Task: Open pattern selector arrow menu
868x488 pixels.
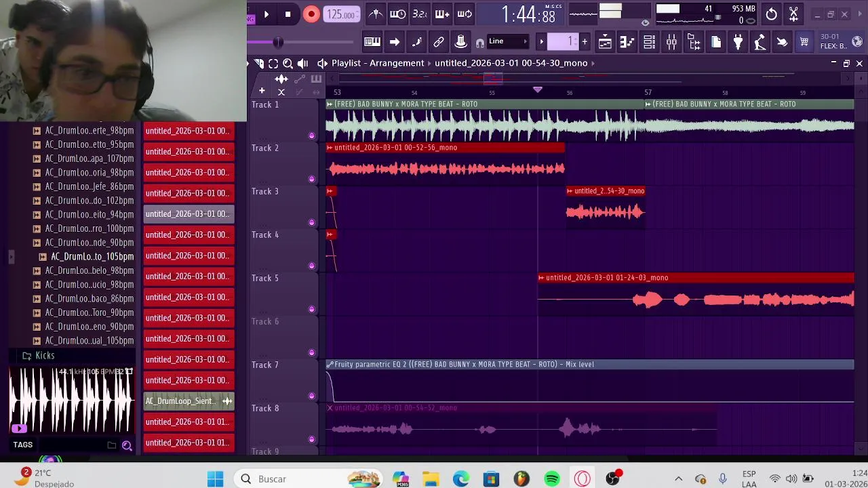Action: (x=541, y=42)
